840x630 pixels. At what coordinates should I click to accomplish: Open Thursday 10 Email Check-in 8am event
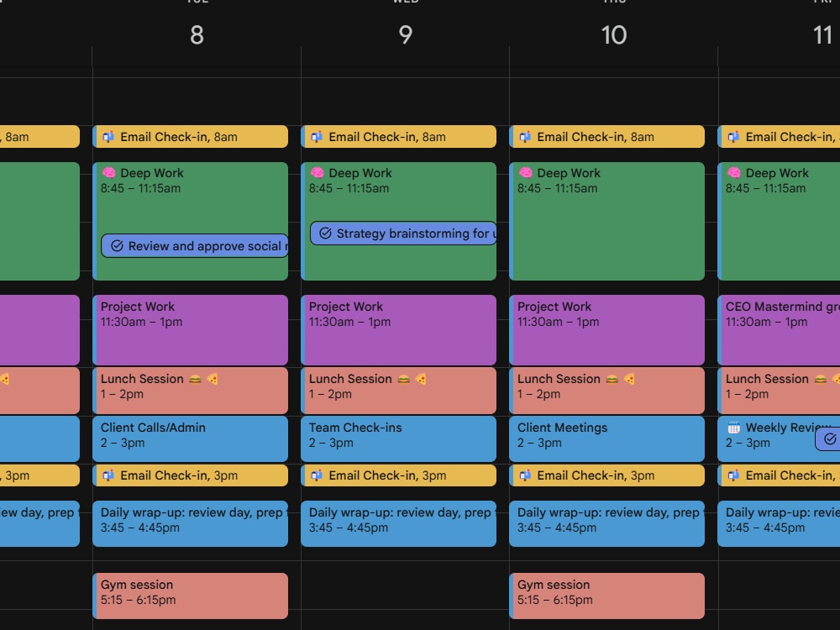(x=607, y=137)
